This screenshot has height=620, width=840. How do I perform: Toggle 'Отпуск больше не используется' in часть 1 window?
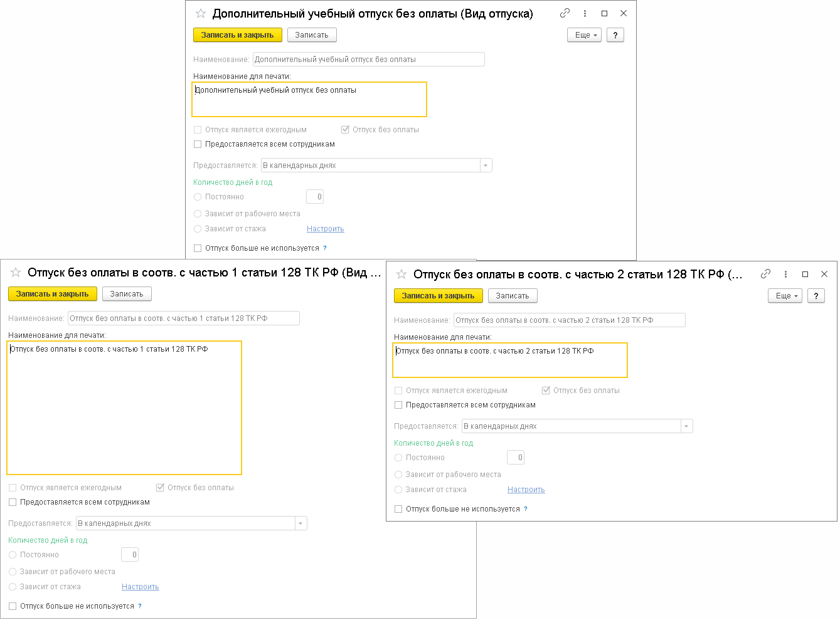13,606
